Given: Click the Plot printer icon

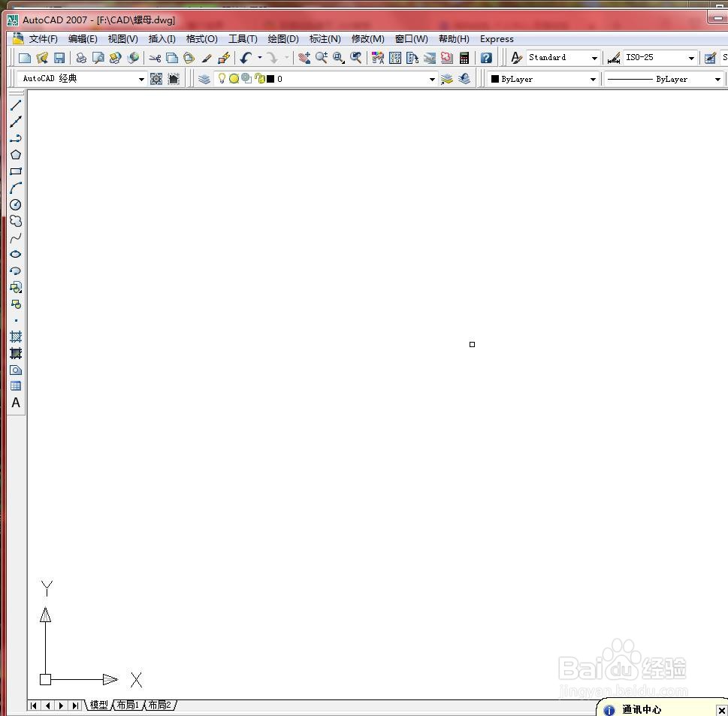Looking at the screenshot, I should (81, 58).
